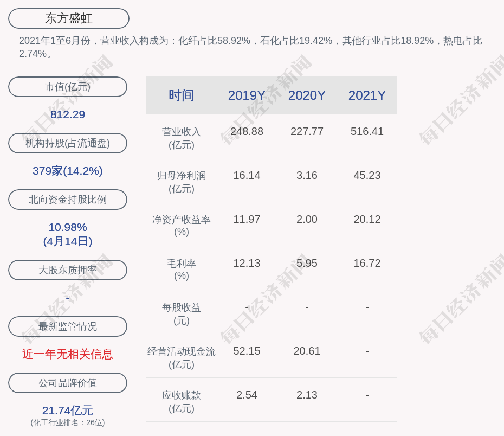Click the 应收账款(亿元) row label
Screen dimensions: 504x436
182,402
